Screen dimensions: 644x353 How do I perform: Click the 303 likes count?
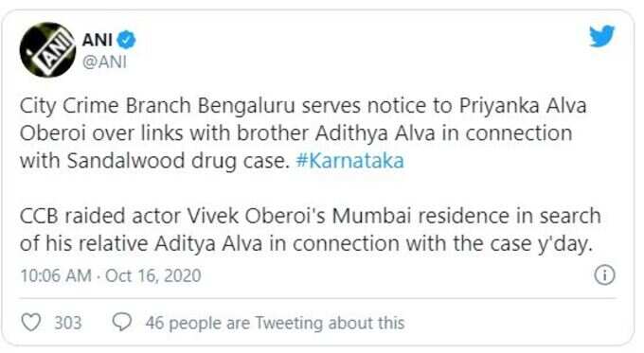pyautogui.click(x=68, y=323)
